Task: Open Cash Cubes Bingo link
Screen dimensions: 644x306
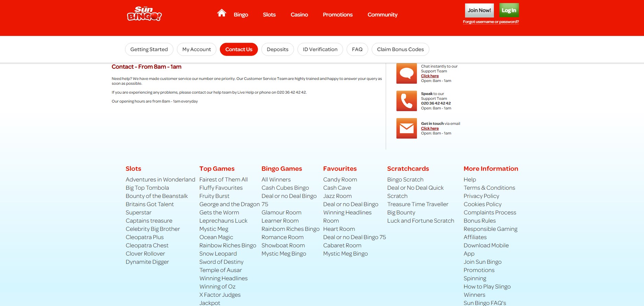Action: 285,188
